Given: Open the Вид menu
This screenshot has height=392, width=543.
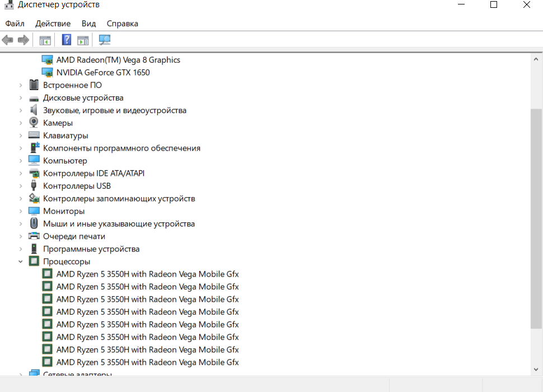Looking at the screenshot, I should (x=88, y=24).
